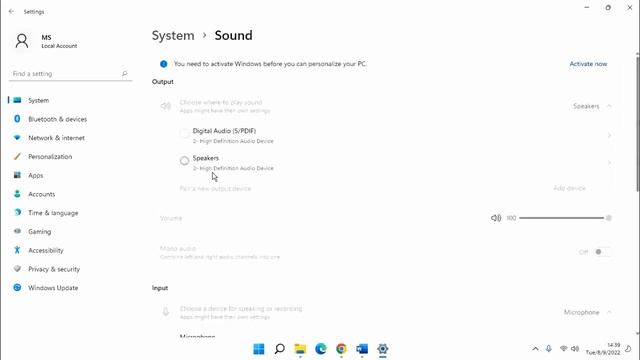Screen dimensions: 640x360
Task: Toggle the Mono audio switch
Action: coord(602,252)
